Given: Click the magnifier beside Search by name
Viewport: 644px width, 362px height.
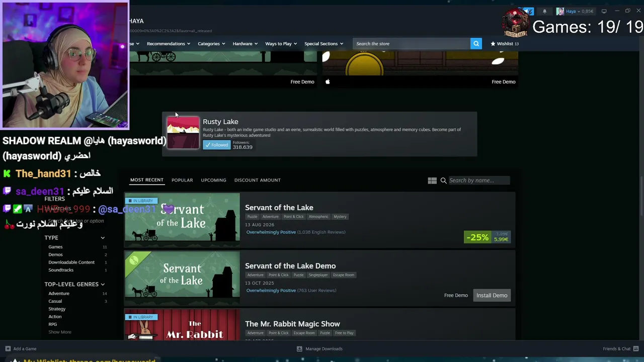Looking at the screenshot, I should (443, 180).
